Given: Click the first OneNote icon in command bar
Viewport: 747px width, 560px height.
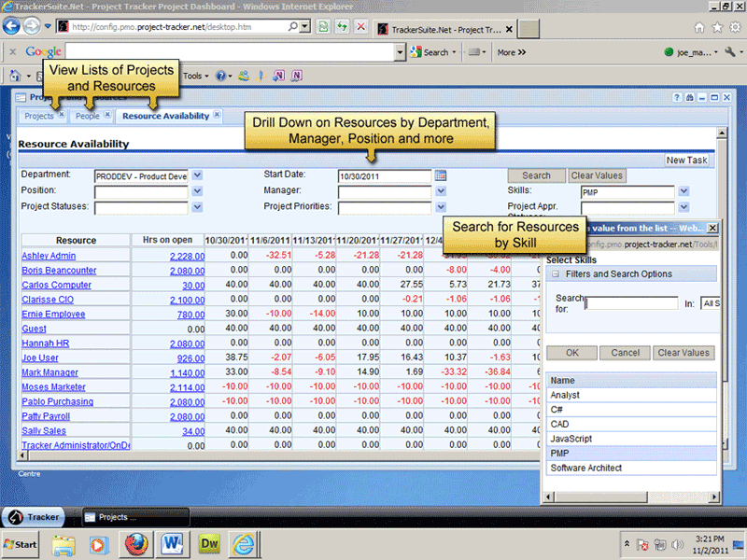Looking at the screenshot, I should click(278, 76).
